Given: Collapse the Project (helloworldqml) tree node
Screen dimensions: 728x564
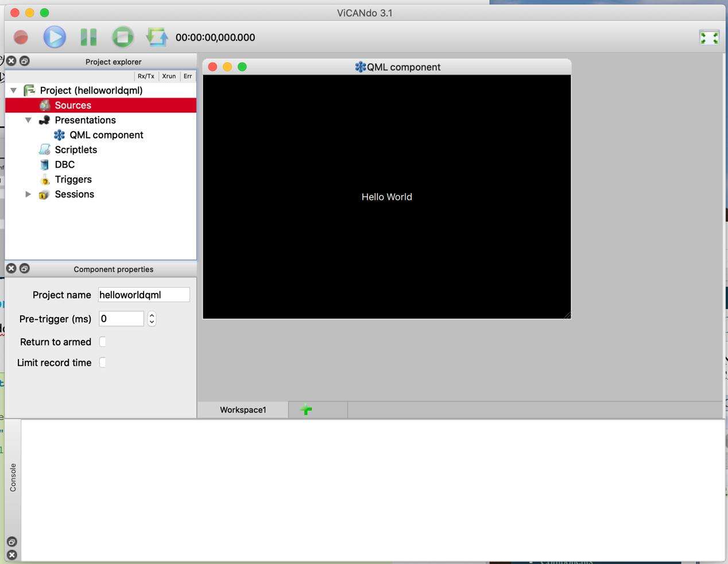Looking at the screenshot, I should (x=14, y=91).
